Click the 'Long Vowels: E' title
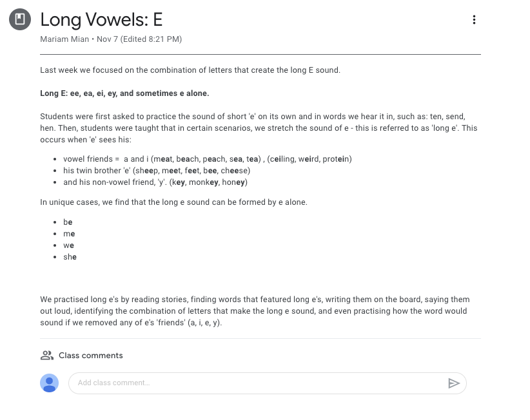The image size is (530, 420). pyautogui.click(x=101, y=19)
